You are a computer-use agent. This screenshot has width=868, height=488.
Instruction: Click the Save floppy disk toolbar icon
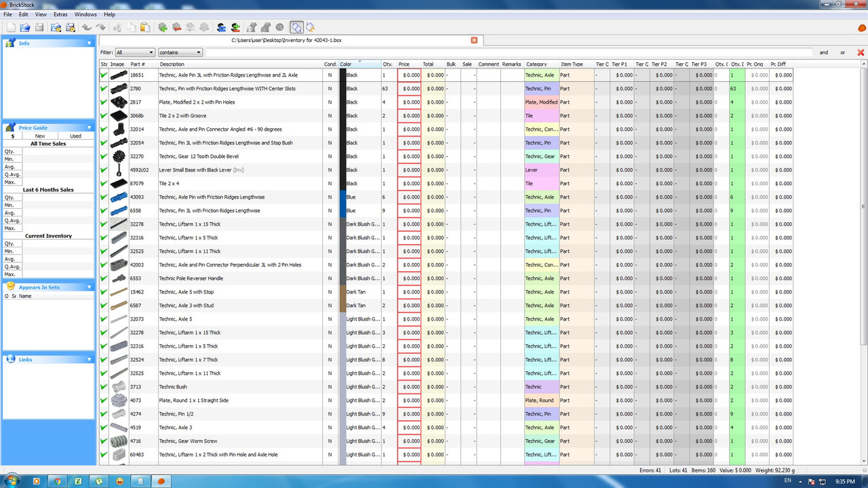point(39,28)
